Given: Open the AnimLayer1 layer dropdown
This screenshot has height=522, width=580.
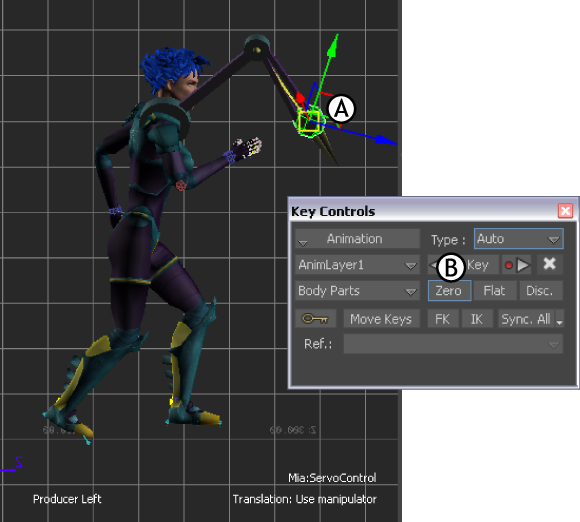Looking at the screenshot, I should 357,265.
